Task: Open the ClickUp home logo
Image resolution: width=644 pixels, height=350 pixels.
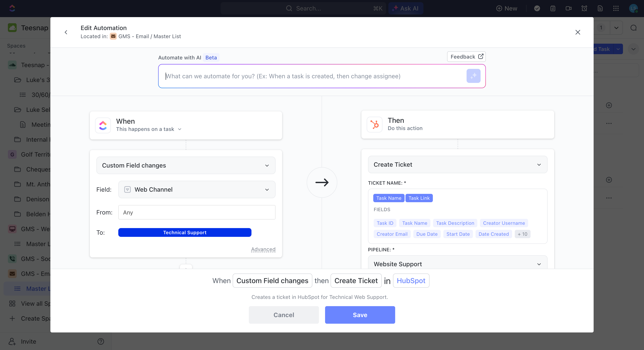Action: pyautogui.click(x=12, y=8)
